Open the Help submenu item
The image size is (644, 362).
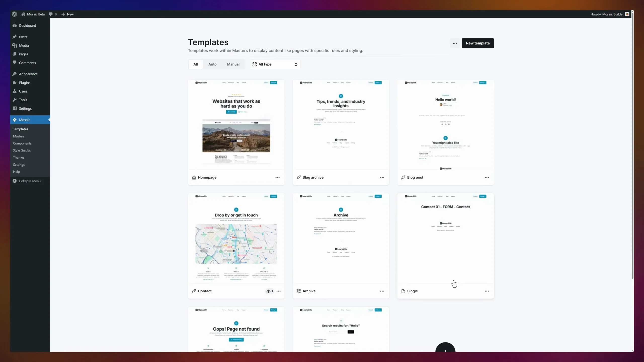[x=16, y=172]
